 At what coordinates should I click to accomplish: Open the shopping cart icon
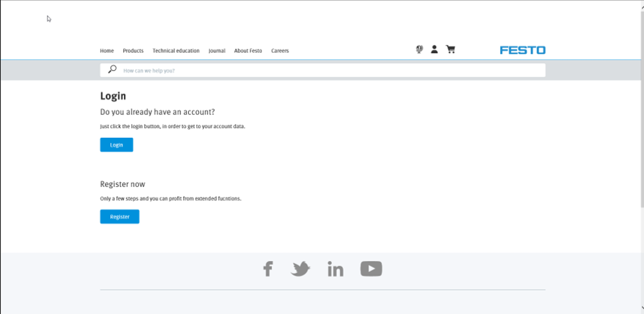(x=450, y=49)
